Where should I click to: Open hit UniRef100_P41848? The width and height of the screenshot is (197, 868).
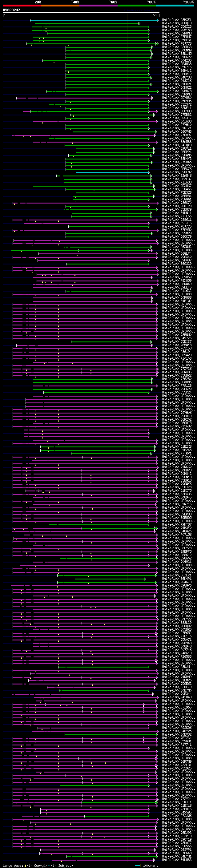coord(176,697)
